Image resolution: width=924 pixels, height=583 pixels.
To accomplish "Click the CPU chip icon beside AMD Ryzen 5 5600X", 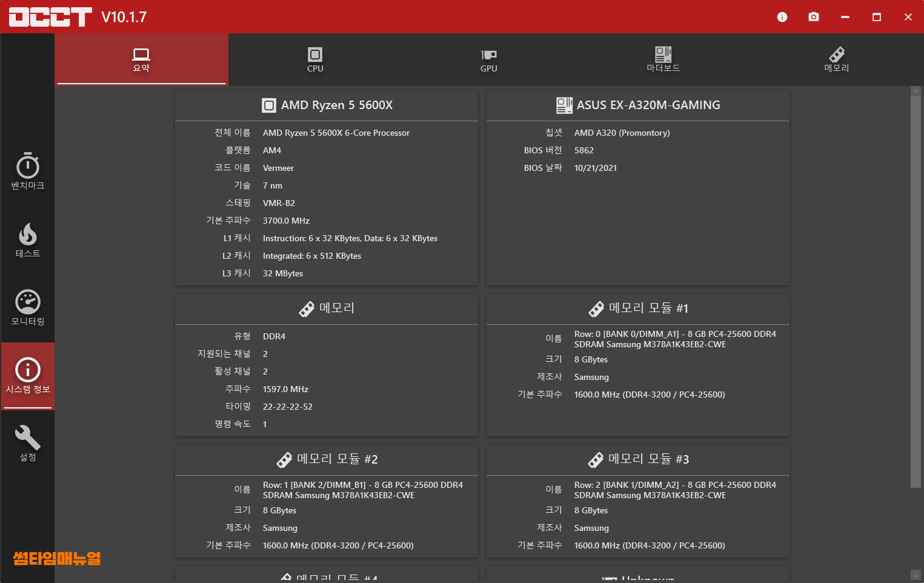I will click(269, 105).
